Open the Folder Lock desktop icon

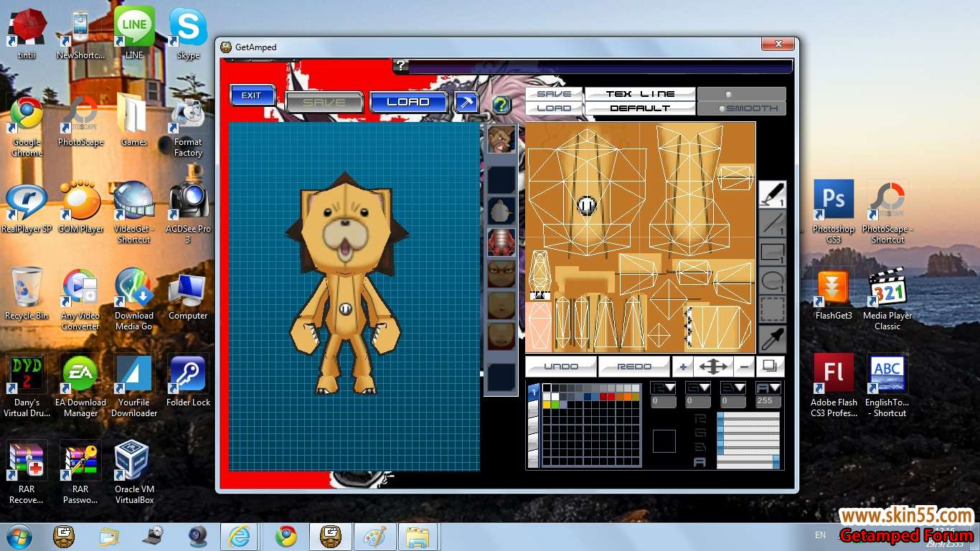pyautogui.click(x=188, y=381)
